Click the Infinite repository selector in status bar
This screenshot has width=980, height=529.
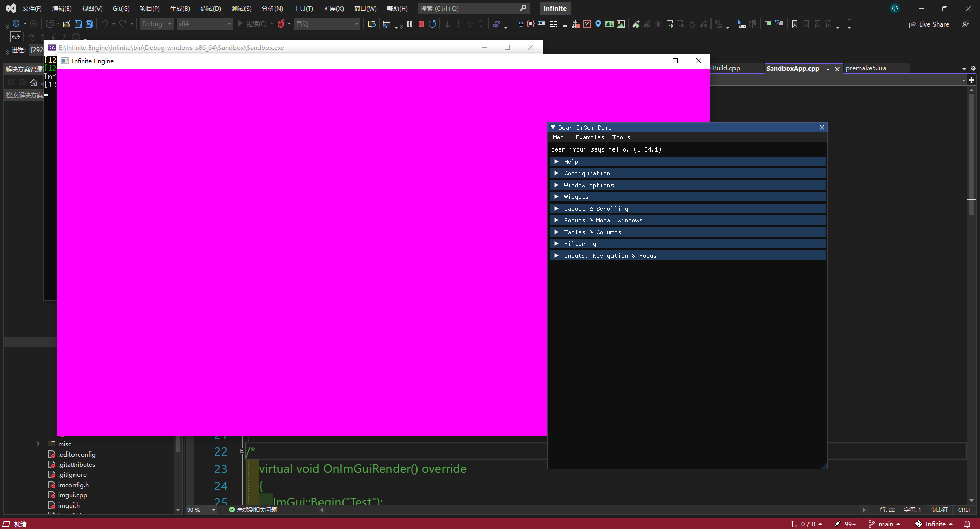pyautogui.click(x=934, y=524)
